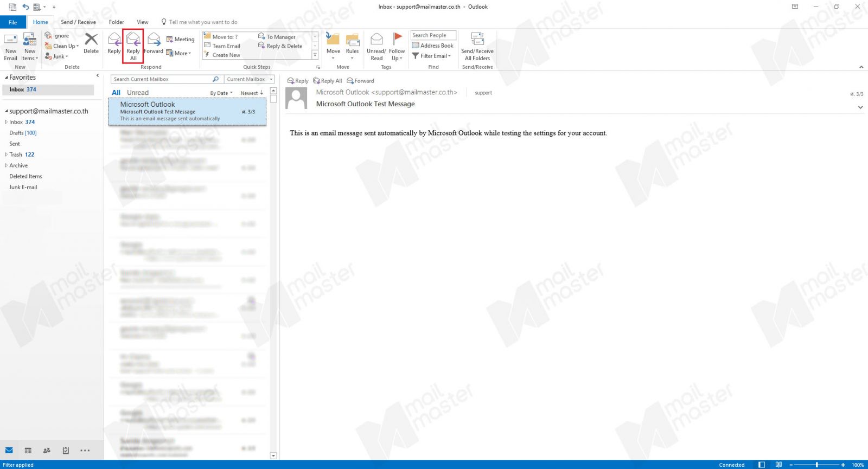Screen dimensions: 868x469
Task: Expand the Quick Steps gallery
Action: tap(315, 55)
